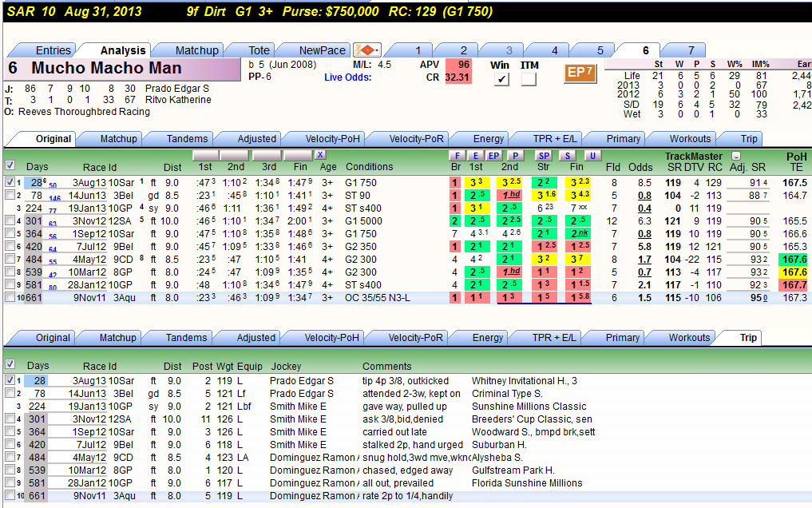Open the Workouts tab in lower panel
The image size is (812, 508).
tap(689, 338)
